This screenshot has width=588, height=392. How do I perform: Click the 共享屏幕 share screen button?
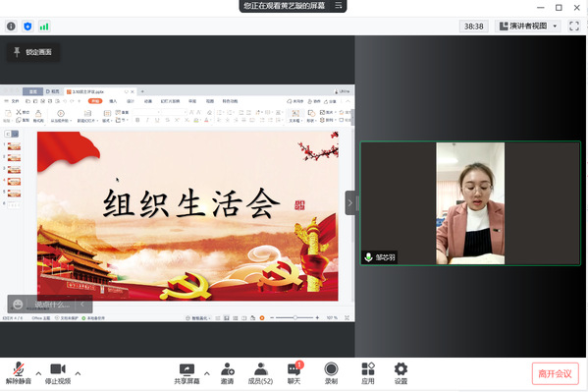tap(187, 373)
